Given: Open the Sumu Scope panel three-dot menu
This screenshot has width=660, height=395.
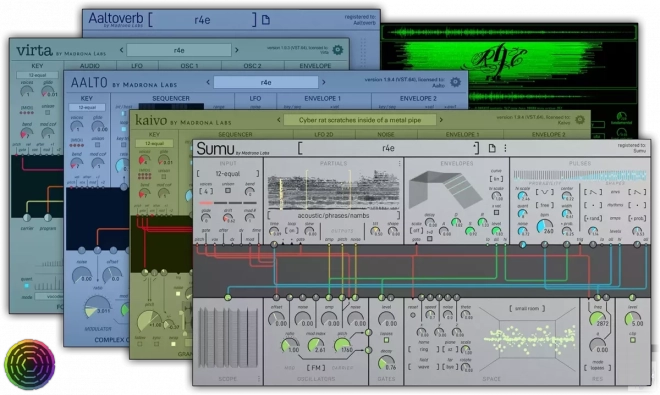Looking at the screenshot, I should pos(259,379).
